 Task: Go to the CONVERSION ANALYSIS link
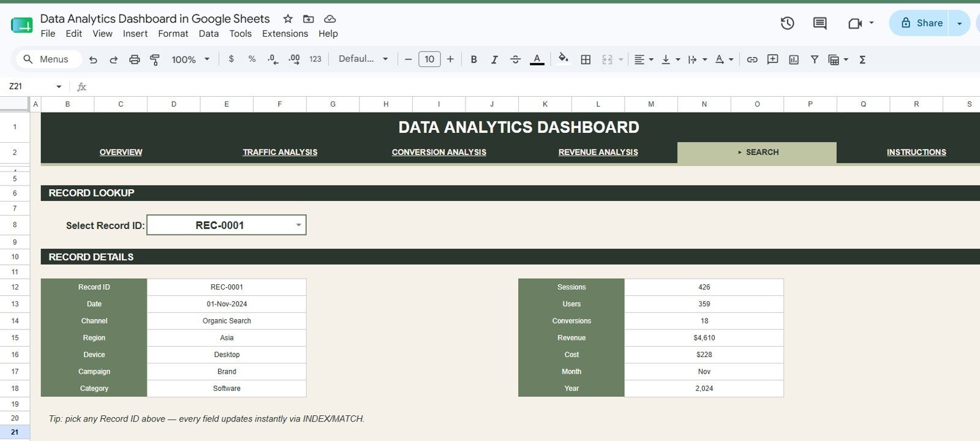coord(439,152)
